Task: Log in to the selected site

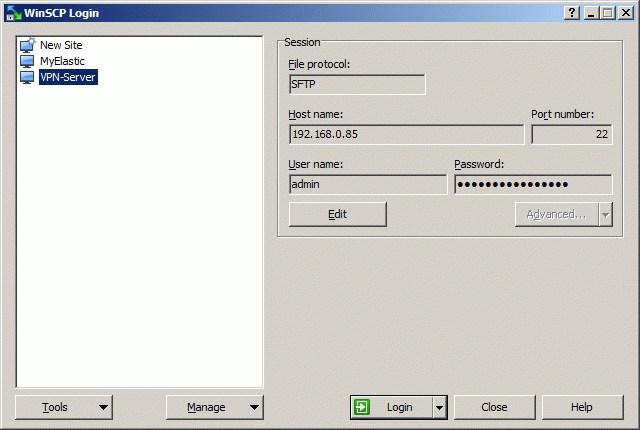Action: (x=392, y=407)
